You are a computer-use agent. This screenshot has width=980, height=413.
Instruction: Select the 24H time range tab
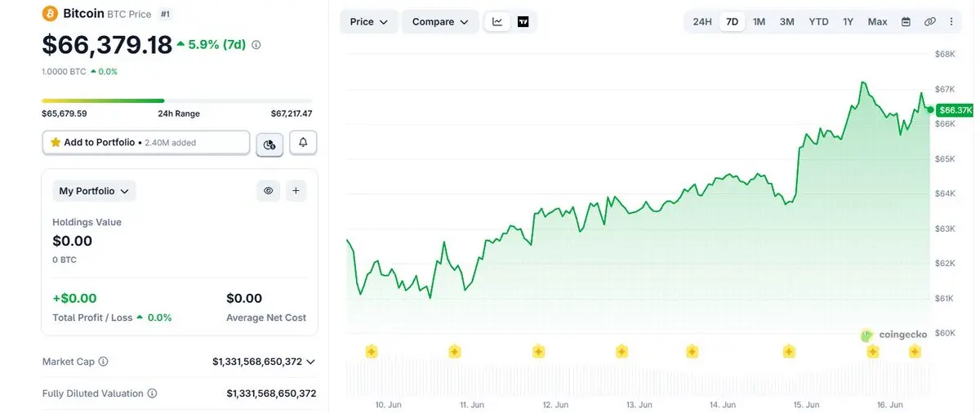702,22
